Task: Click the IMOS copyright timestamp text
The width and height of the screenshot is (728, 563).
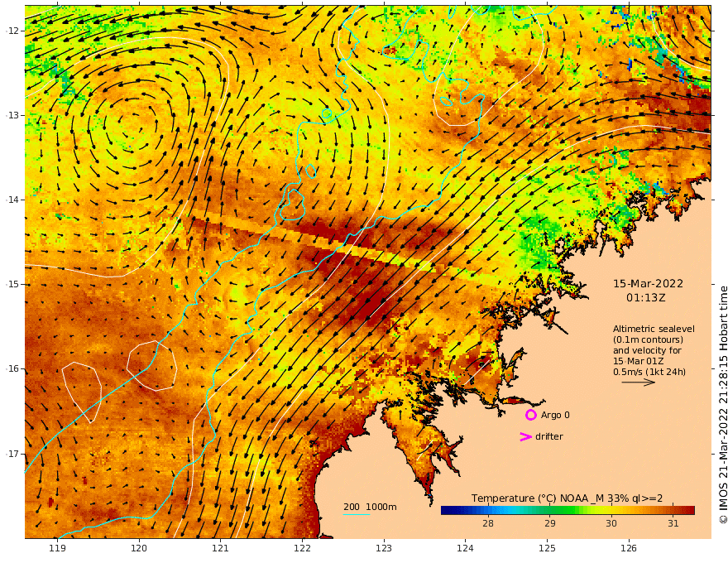Action: (x=723, y=405)
